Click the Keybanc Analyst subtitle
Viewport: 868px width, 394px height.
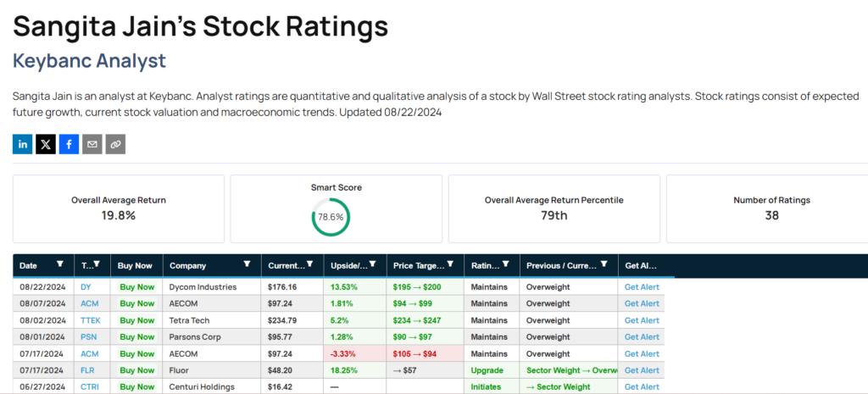click(x=89, y=60)
